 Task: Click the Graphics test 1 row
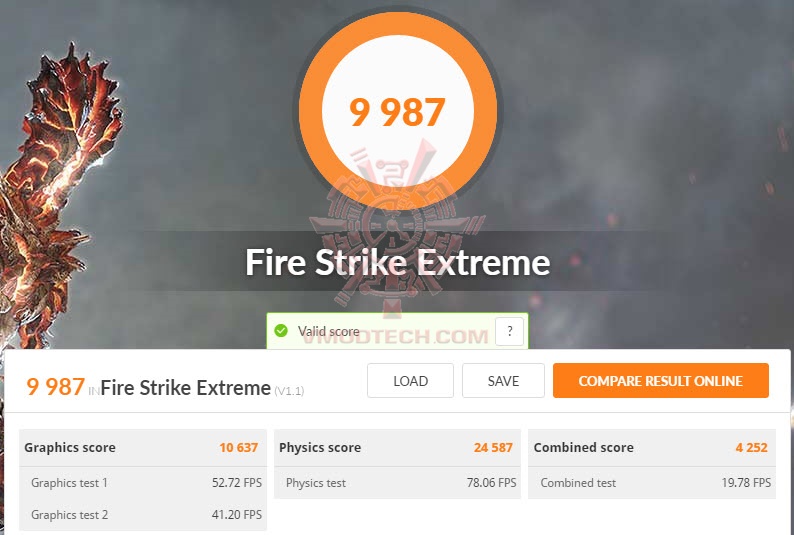(x=143, y=482)
